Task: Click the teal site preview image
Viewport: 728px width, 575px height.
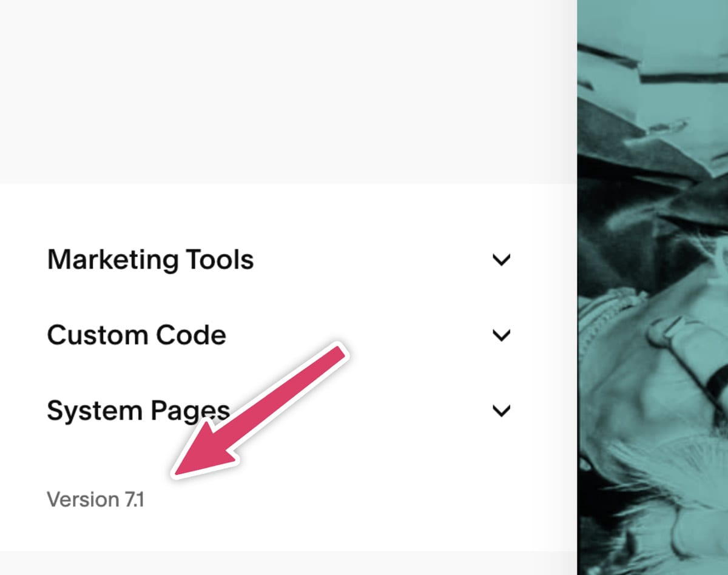Action: [652, 287]
